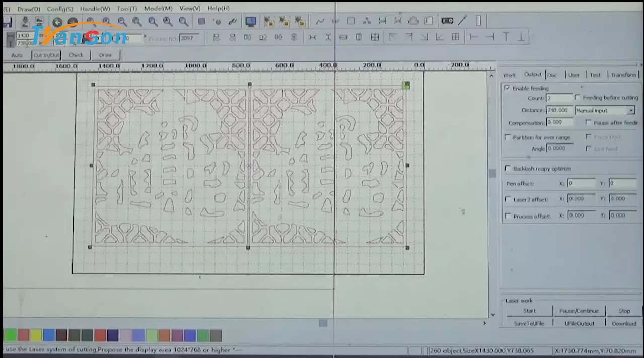Uncheck the Enable feeding checkbox
Image resolution: width=644 pixels, height=358 pixels.
coord(507,88)
